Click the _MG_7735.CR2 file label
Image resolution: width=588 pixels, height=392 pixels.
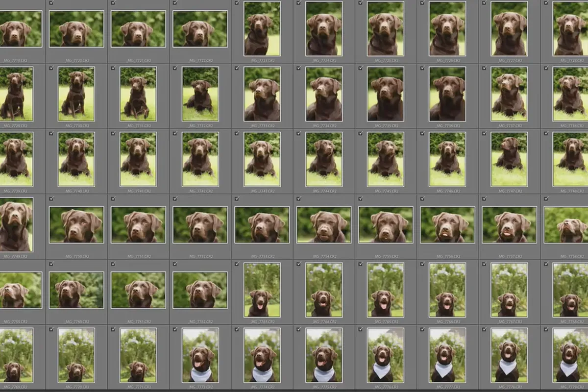pos(386,126)
